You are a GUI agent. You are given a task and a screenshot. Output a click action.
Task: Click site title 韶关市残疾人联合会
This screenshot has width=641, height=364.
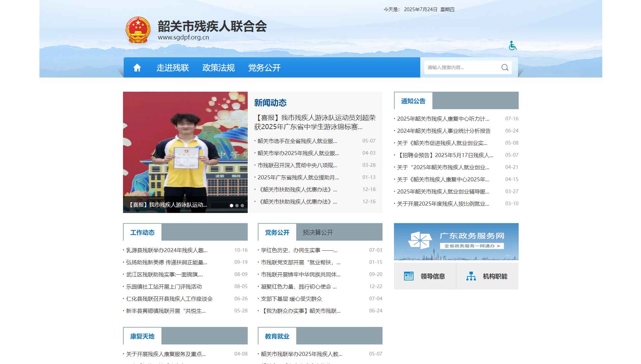pyautogui.click(x=212, y=26)
